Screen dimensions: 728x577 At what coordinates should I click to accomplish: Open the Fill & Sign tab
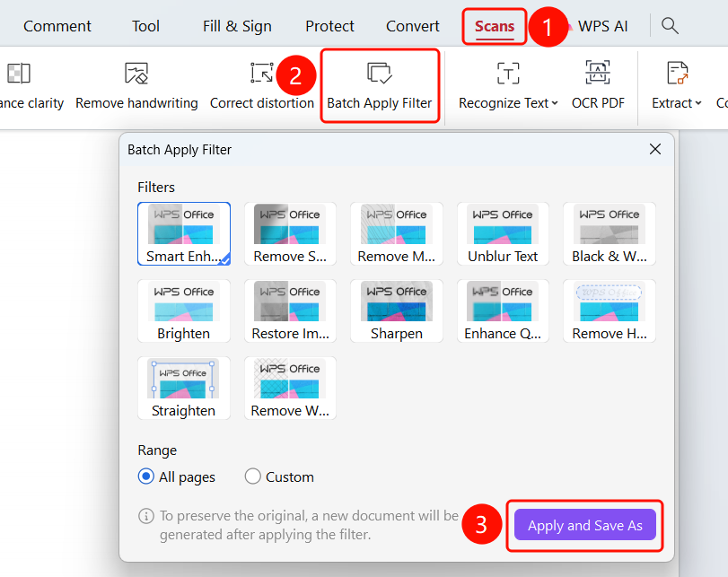coord(237,26)
